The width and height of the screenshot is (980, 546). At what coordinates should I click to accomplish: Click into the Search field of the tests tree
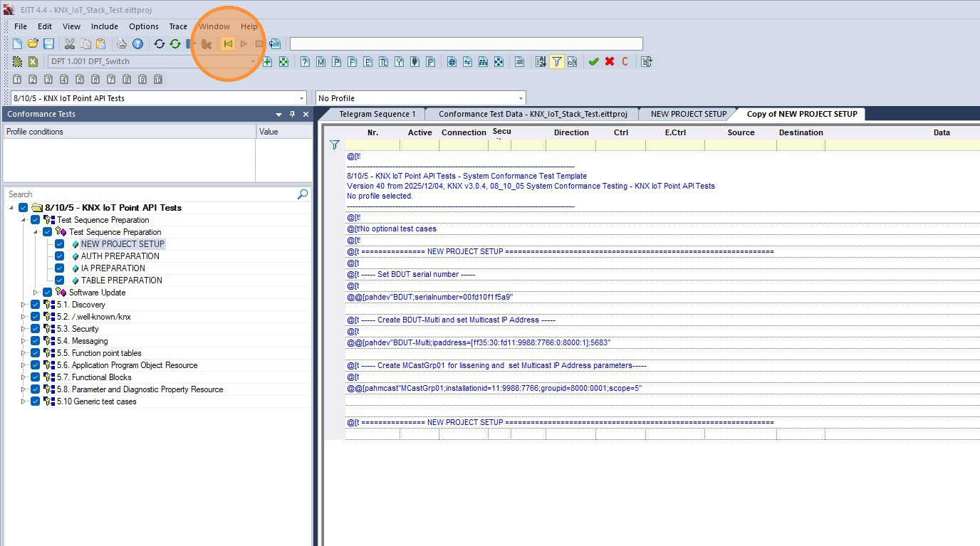pyautogui.click(x=151, y=194)
